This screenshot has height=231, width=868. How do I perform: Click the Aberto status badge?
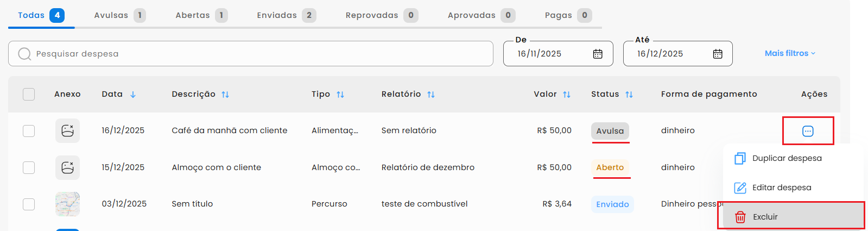click(610, 167)
